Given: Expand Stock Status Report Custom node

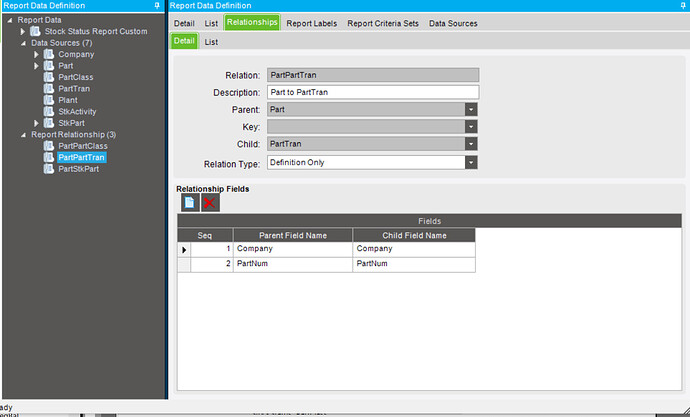Looking at the screenshot, I should click(22, 31).
